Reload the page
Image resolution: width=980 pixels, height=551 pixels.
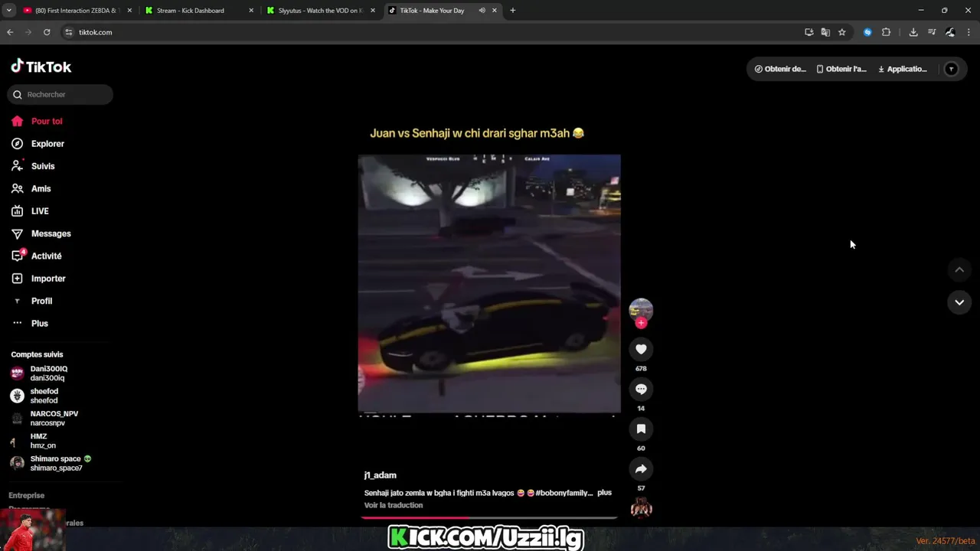(x=47, y=32)
